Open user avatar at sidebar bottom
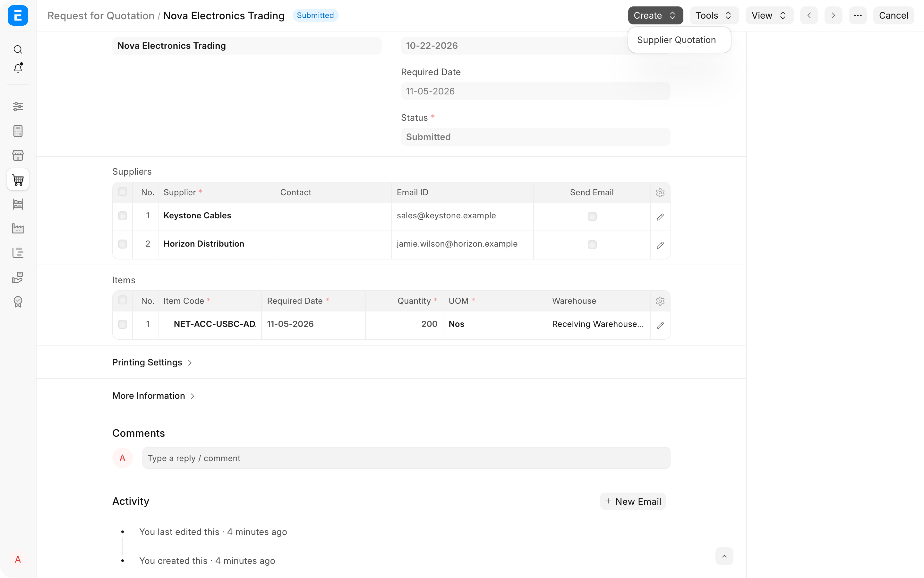The height and width of the screenshot is (578, 924). click(x=18, y=560)
